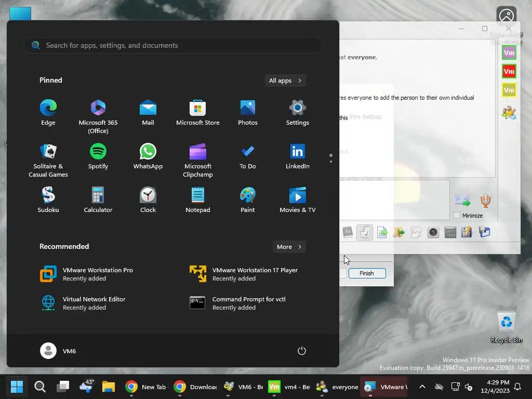Switch to Chrome Downloads window

click(195, 387)
